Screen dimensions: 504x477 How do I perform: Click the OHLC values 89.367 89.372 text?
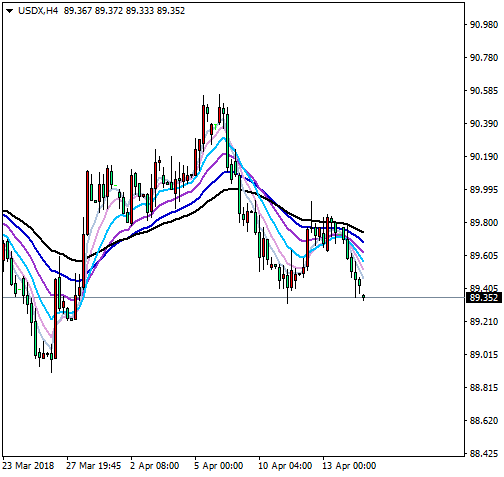tap(93, 11)
